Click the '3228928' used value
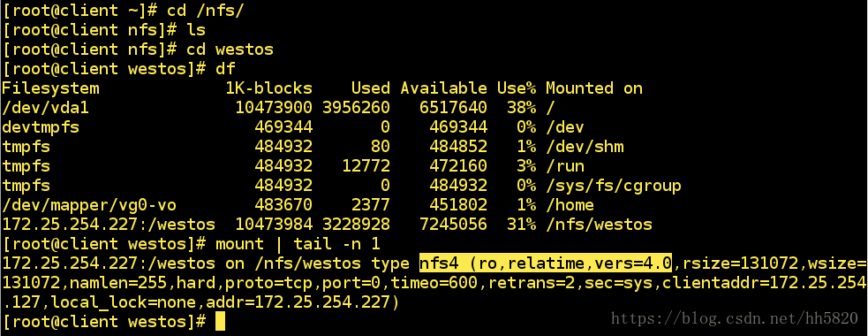 356,225
